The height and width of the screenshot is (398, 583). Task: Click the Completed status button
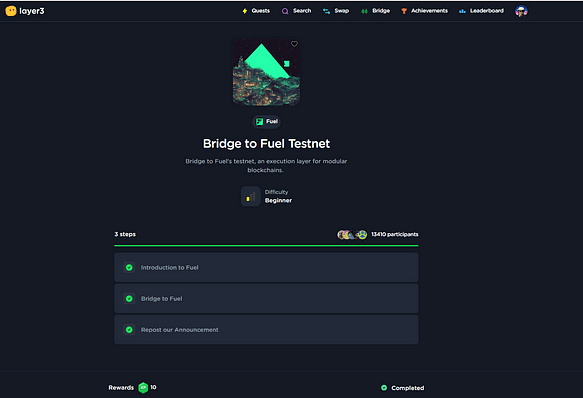pos(403,388)
